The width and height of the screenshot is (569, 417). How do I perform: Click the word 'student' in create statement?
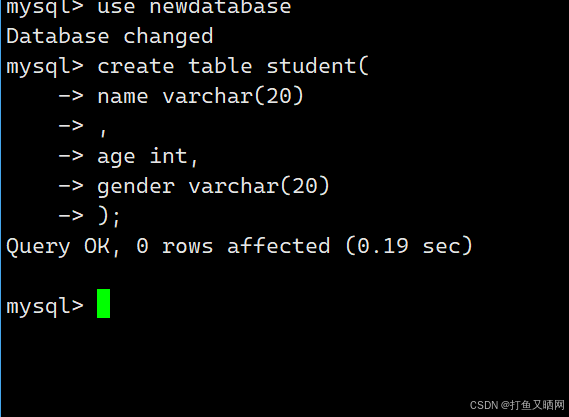[312, 66]
